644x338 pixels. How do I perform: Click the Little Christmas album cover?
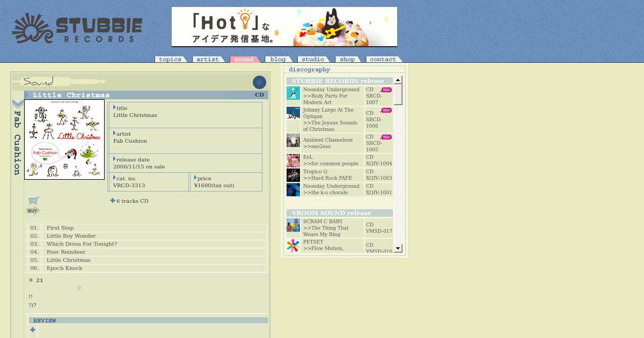64,139
